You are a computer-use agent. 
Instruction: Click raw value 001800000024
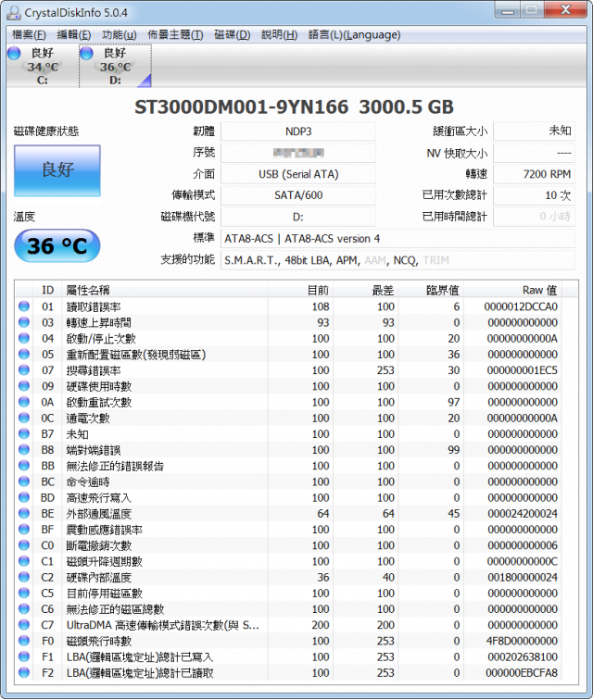coord(522,577)
